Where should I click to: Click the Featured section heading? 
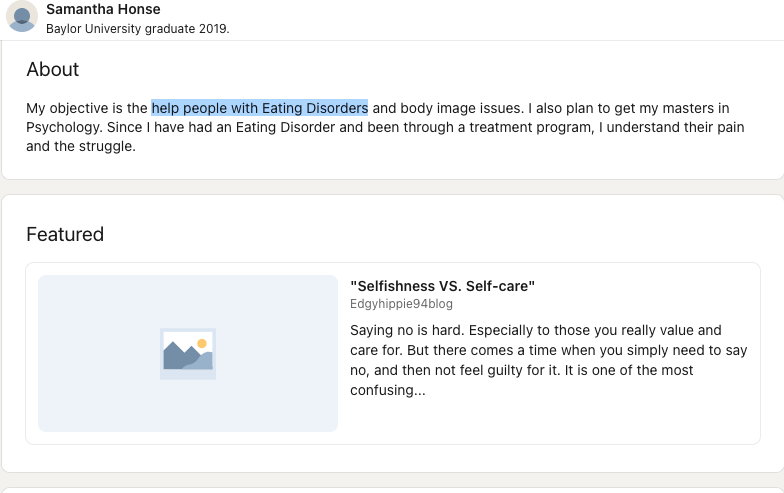pos(65,234)
